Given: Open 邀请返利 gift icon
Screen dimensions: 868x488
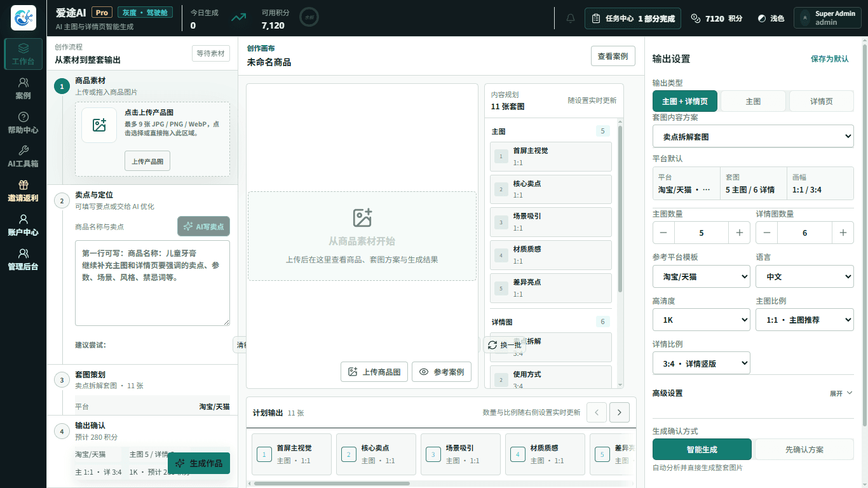Looking at the screenshot, I should (24, 185).
